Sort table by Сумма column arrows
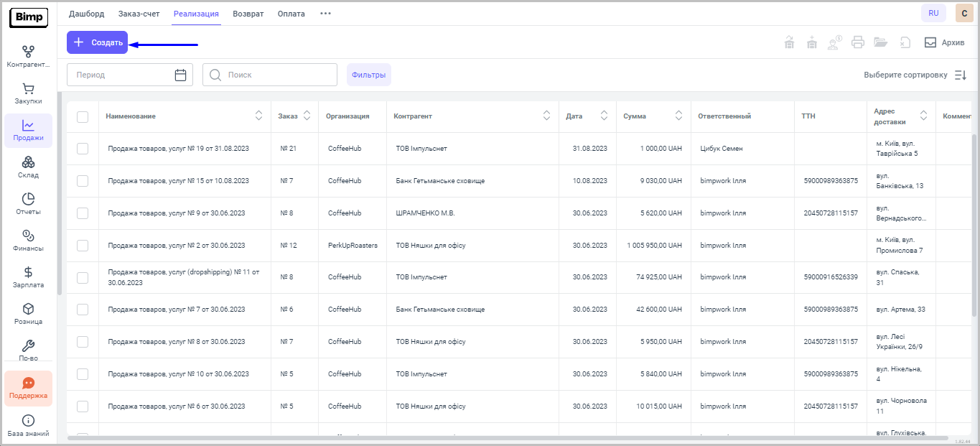 (678, 116)
